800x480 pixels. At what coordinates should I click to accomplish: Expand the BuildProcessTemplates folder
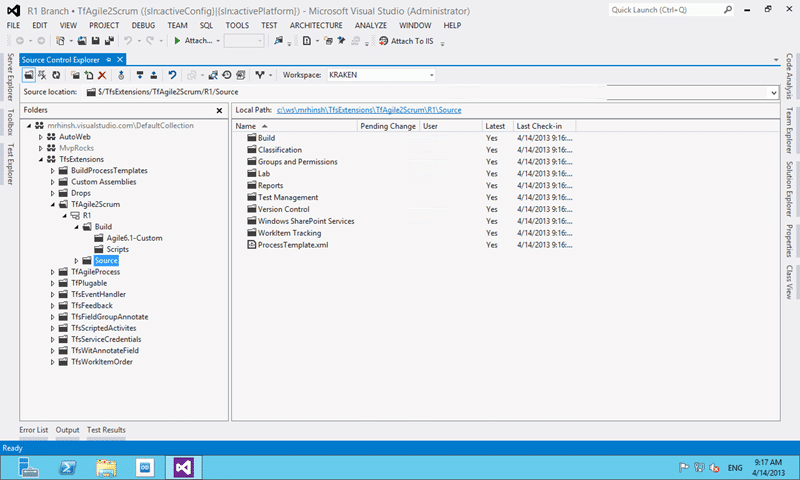point(53,170)
